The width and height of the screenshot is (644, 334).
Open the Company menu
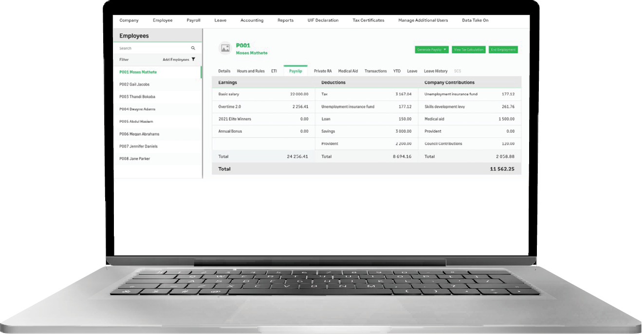129,20
